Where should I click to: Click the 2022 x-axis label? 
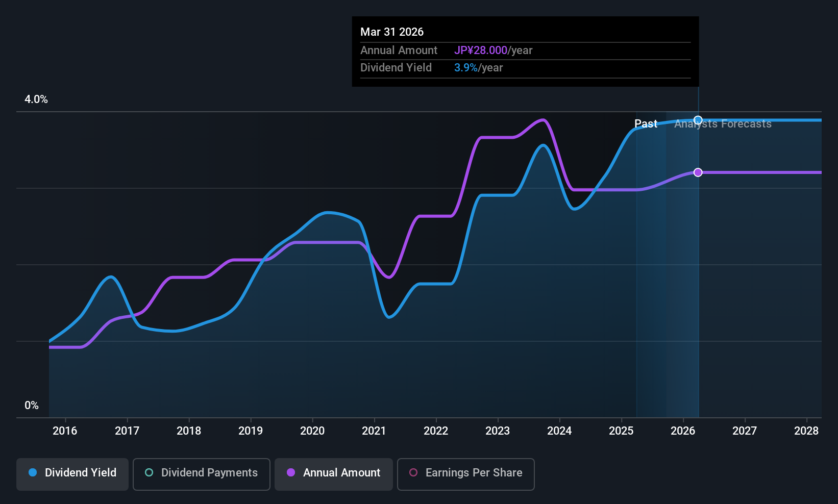[x=436, y=431]
